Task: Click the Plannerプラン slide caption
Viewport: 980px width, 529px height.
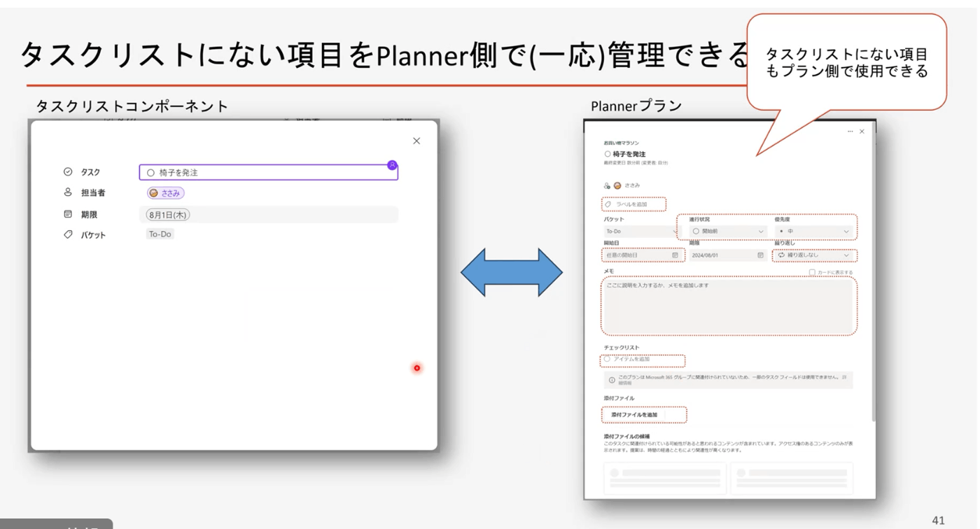Action: pyautogui.click(x=636, y=106)
